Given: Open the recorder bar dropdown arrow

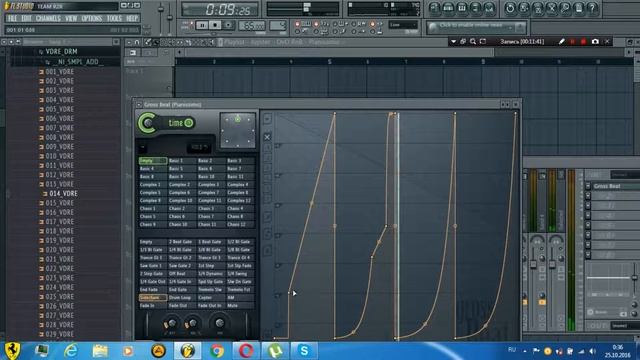Looking at the screenshot, I should (453, 42).
